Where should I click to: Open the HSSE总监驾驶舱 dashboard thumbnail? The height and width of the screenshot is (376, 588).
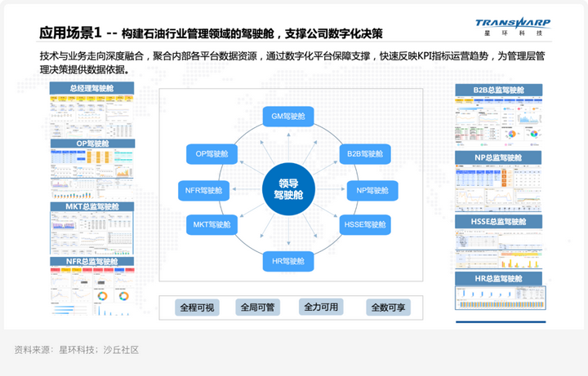coord(498,249)
